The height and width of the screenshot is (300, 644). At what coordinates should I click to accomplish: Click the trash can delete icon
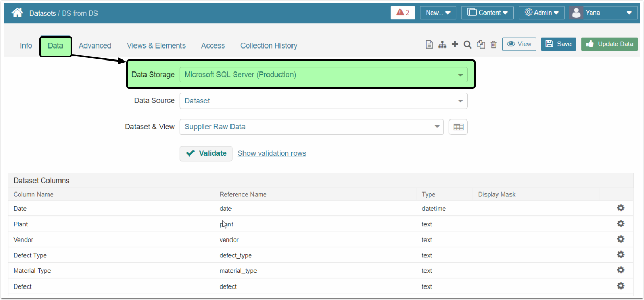coord(493,45)
